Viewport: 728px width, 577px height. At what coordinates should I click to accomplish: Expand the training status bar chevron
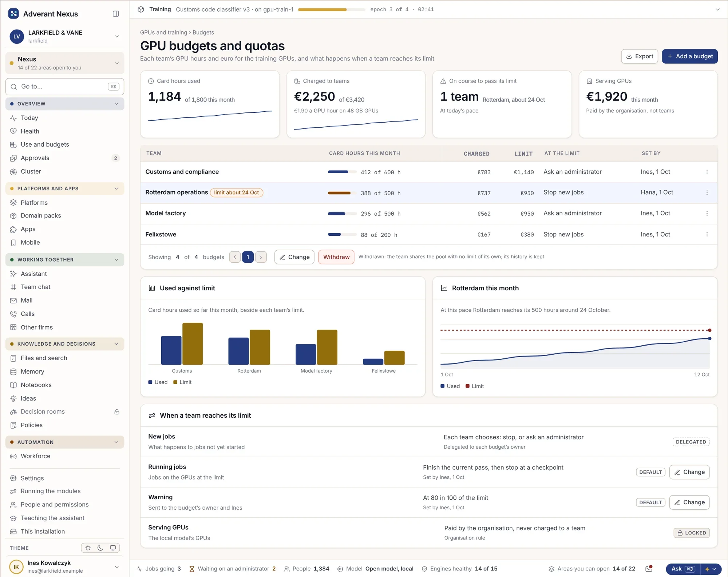[x=717, y=9]
